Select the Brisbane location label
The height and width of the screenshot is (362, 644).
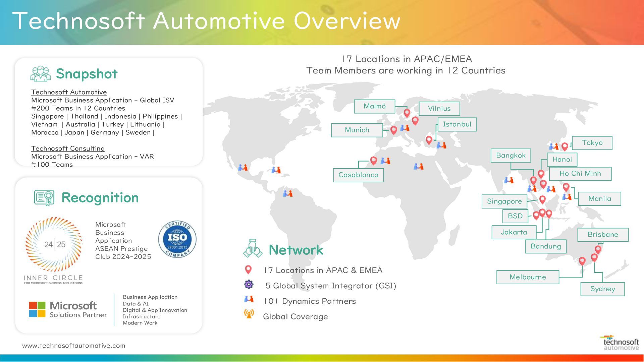(603, 235)
